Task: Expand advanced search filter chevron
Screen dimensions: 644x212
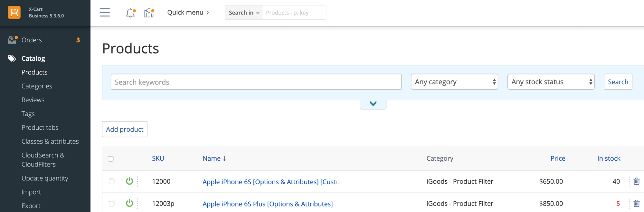Action: (373, 104)
